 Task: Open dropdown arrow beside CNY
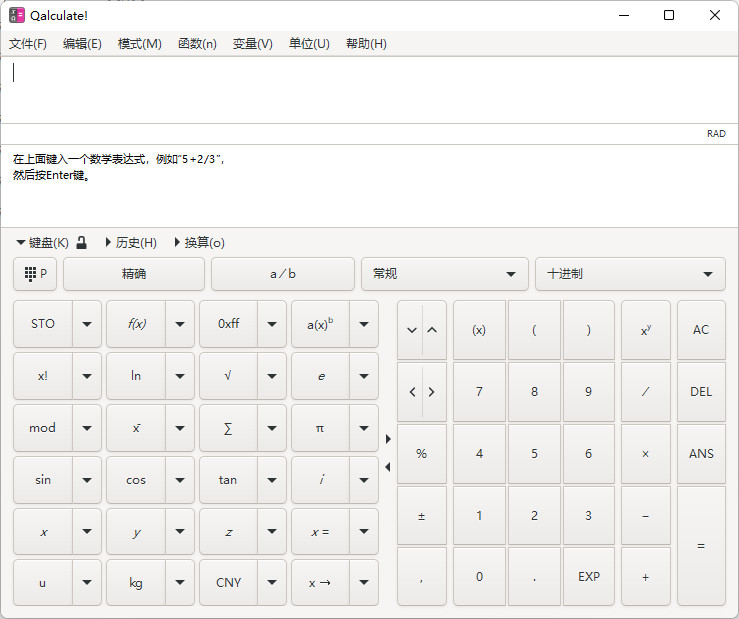tap(272, 583)
